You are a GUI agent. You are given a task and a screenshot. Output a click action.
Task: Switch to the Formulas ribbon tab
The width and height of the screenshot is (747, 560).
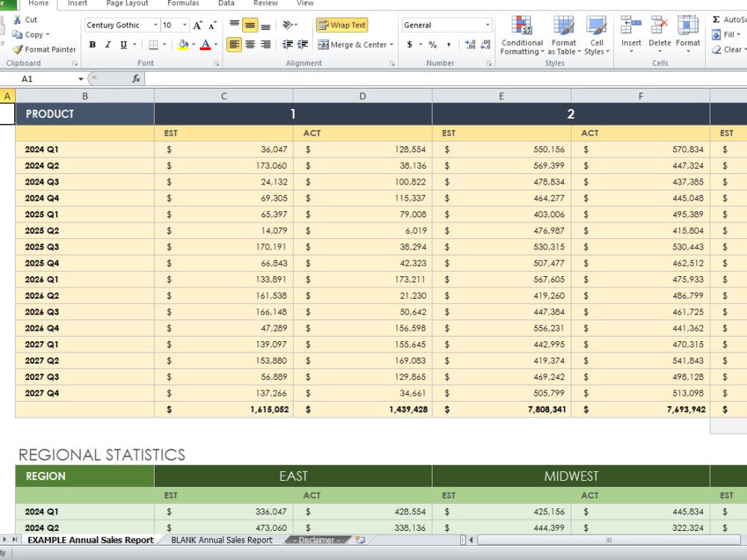(184, 3)
